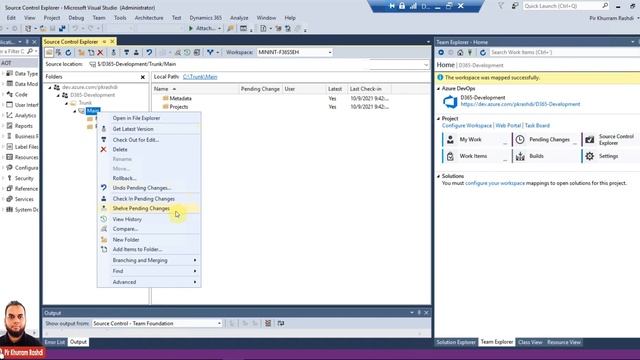Click the Builds tile in Team Explorer
The image size is (640, 360).
click(545, 156)
